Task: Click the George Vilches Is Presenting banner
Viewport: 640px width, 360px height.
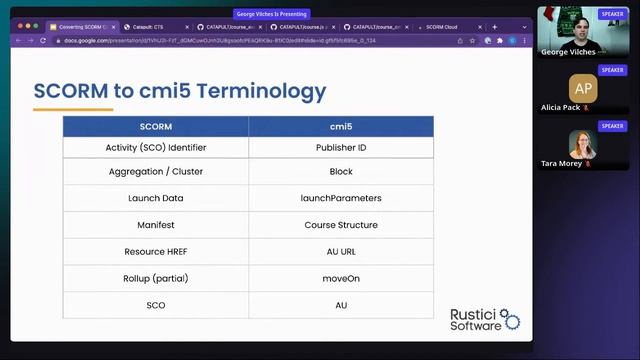Action: (x=271, y=14)
